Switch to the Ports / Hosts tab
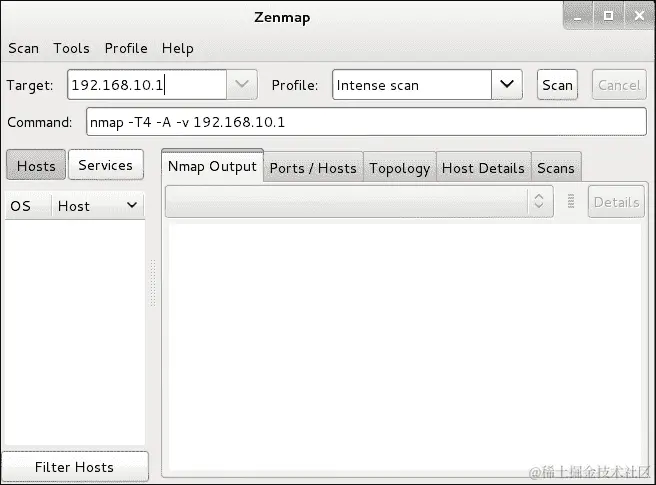This screenshot has height=485, width=656. point(313,168)
